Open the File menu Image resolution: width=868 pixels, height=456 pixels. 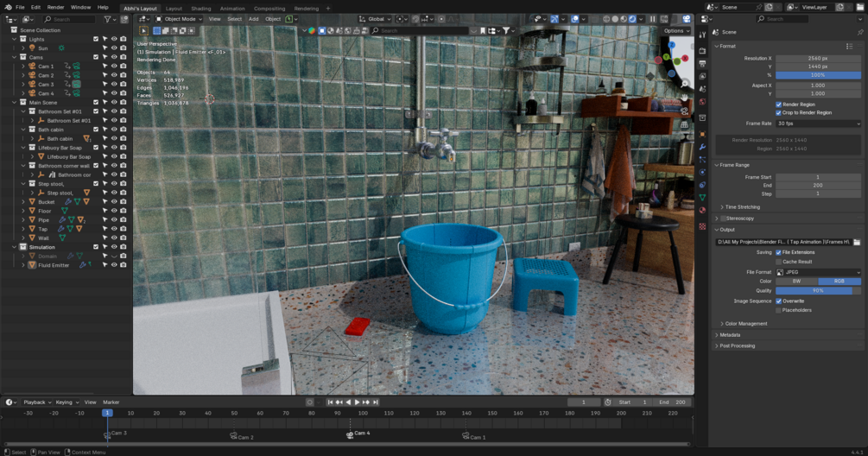point(20,7)
